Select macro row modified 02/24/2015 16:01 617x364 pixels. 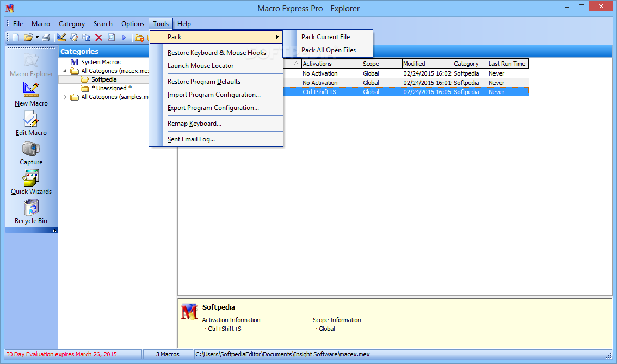(x=406, y=83)
